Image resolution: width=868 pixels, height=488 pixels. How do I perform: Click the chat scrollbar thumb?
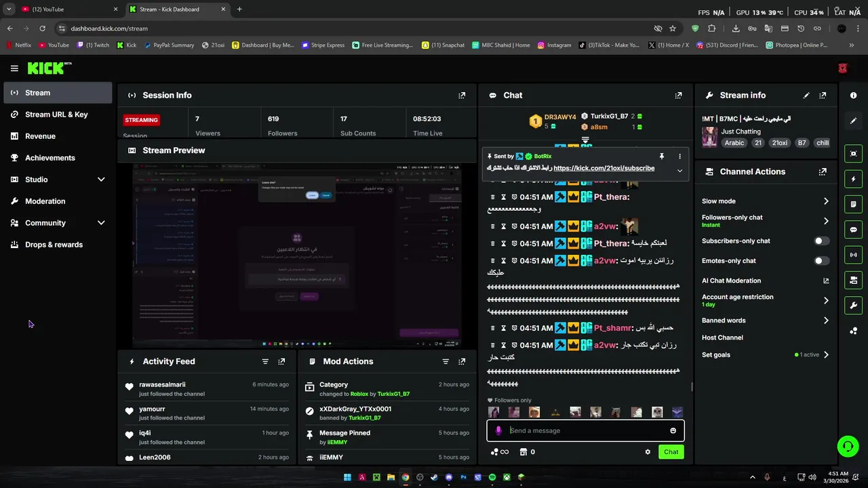tap(692, 387)
